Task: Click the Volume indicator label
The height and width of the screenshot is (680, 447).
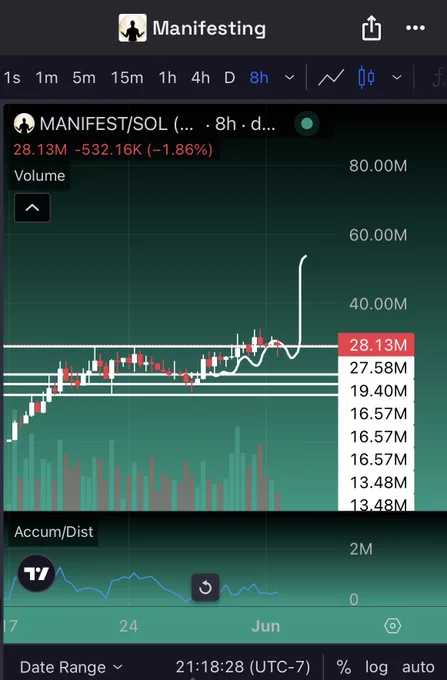Action: click(x=39, y=176)
